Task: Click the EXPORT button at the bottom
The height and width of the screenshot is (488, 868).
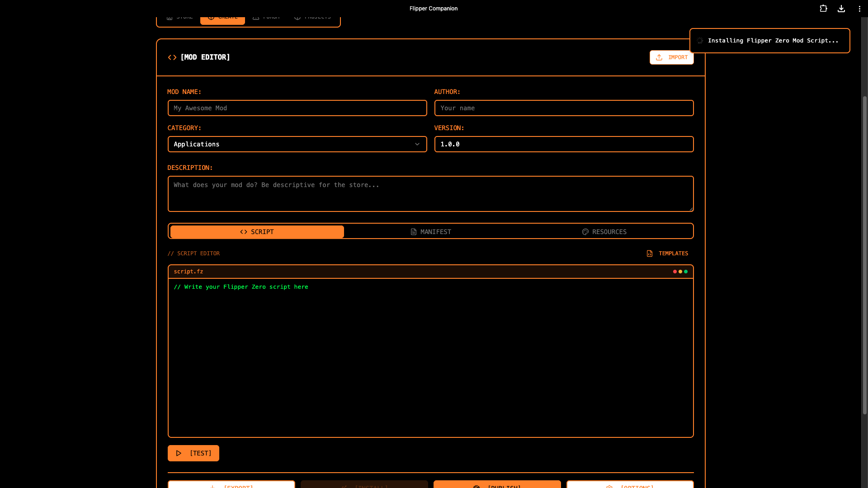Action: coord(231,484)
